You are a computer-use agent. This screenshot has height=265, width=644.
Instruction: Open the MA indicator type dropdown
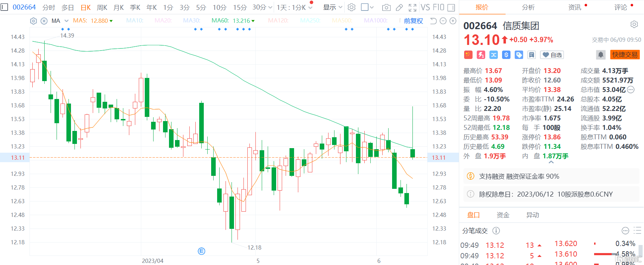60,21
